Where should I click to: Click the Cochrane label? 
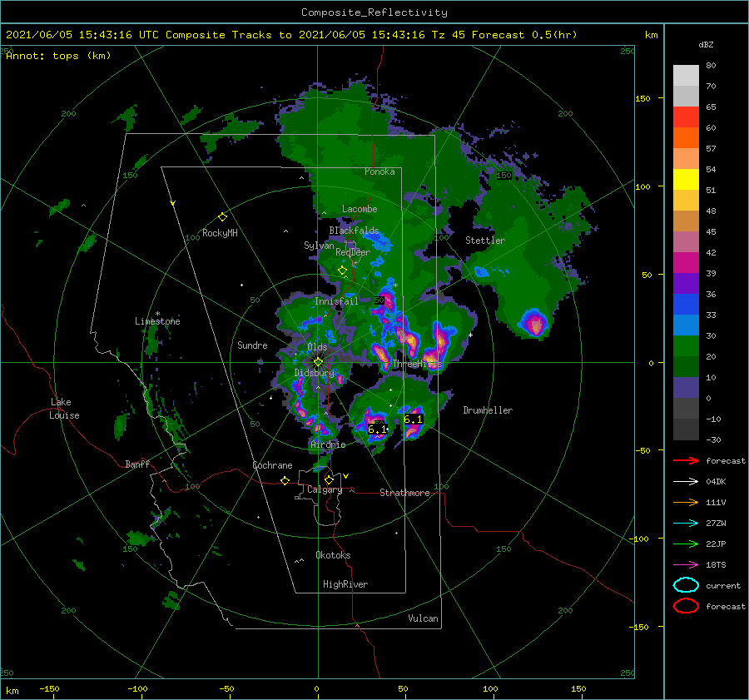coord(272,465)
